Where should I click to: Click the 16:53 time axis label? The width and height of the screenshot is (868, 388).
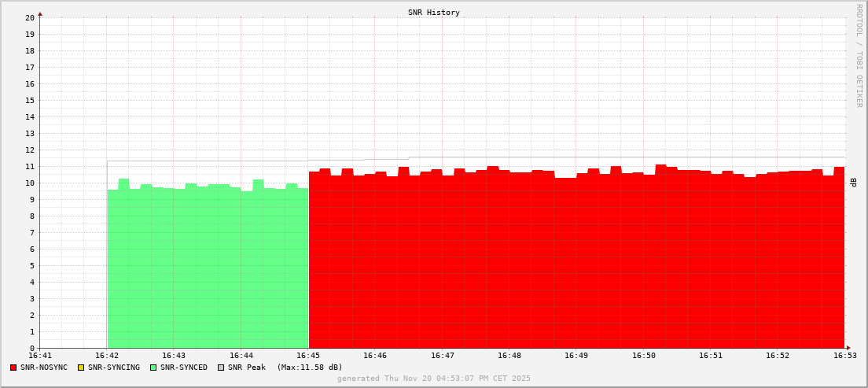[844, 356]
